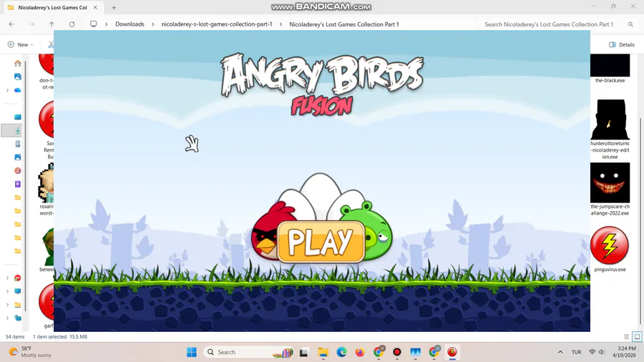Launch Firefox from the taskbar

pyautogui.click(x=360, y=352)
